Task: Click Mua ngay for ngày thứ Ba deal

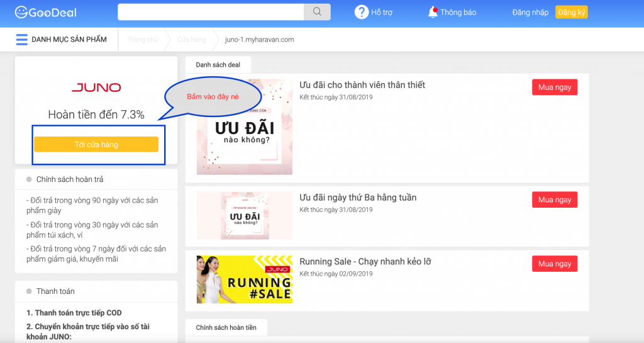Action: [555, 200]
